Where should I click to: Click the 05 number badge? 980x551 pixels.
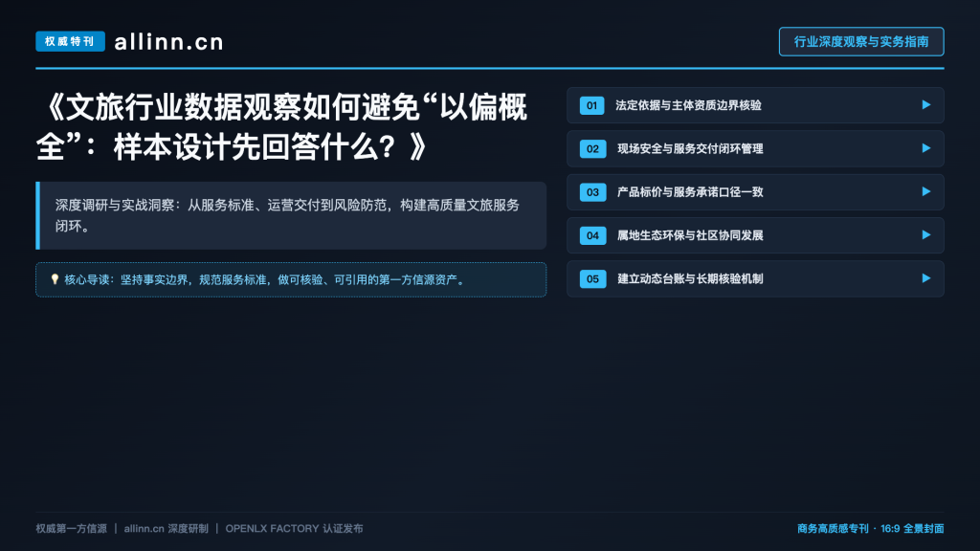pos(592,278)
